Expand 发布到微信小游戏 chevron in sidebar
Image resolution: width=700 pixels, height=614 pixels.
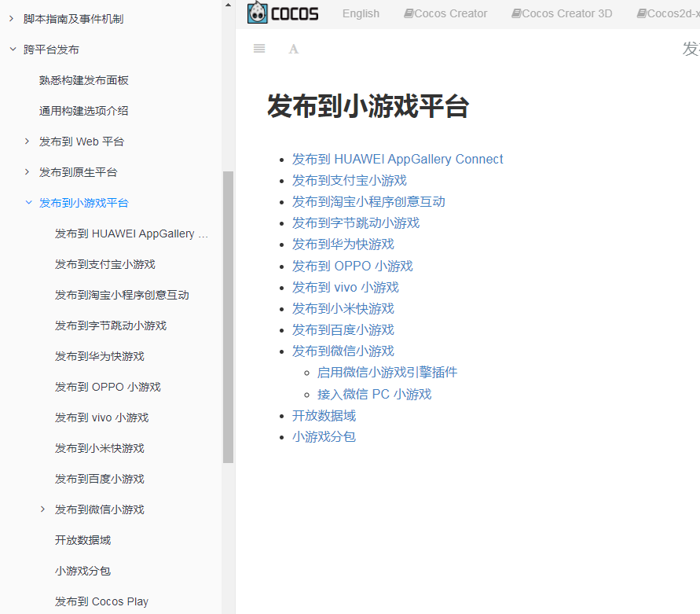coord(42,509)
